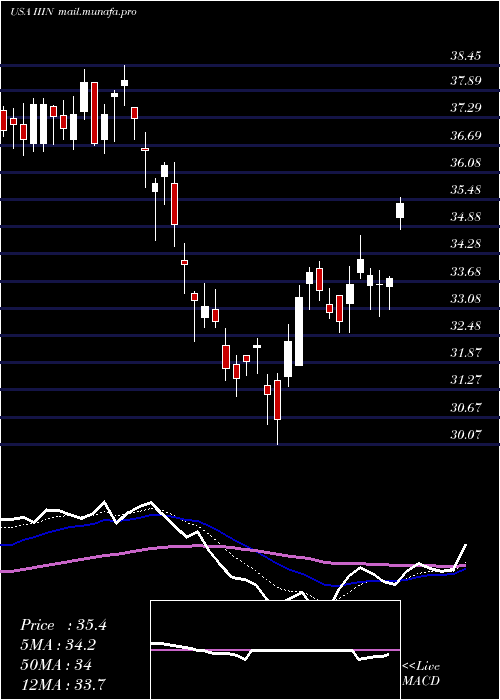Click the 30.07 price axis label
Screen dimensions: 500x700
[466, 434]
